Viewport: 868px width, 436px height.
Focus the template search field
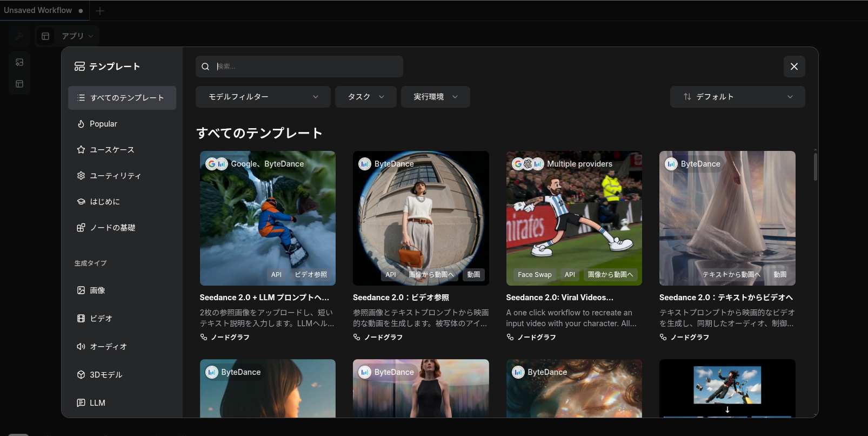299,67
